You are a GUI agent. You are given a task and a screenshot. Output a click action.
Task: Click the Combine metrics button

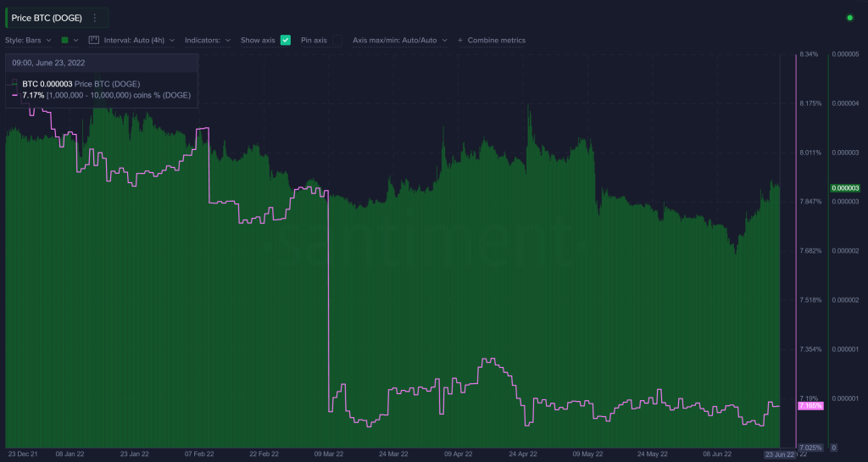(x=496, y=40)
